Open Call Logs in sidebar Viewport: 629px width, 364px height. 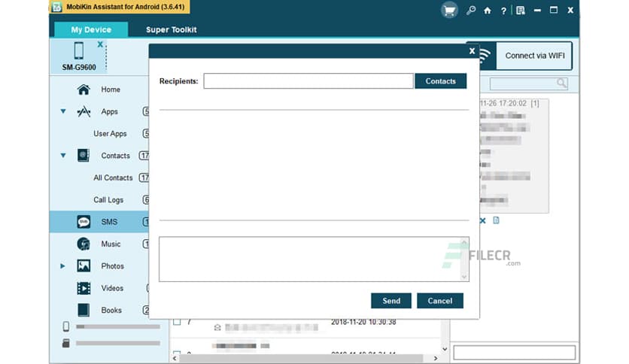pyautogui.click(x=108, y=199)
